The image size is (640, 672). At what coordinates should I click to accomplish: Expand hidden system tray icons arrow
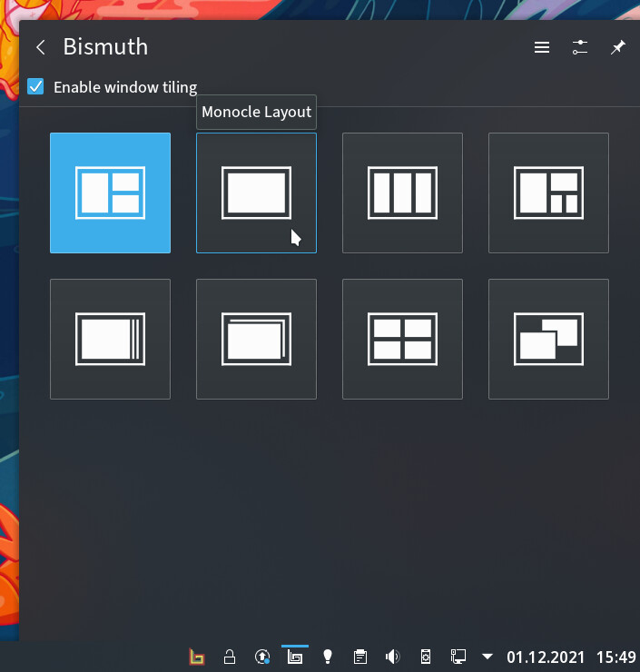487,657
